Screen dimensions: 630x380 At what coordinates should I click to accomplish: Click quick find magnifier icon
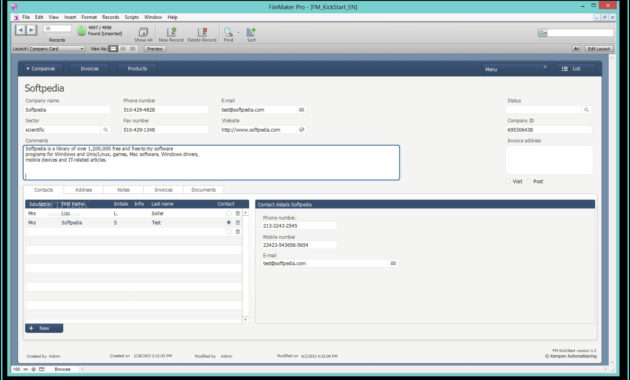(x=543, y=33)
